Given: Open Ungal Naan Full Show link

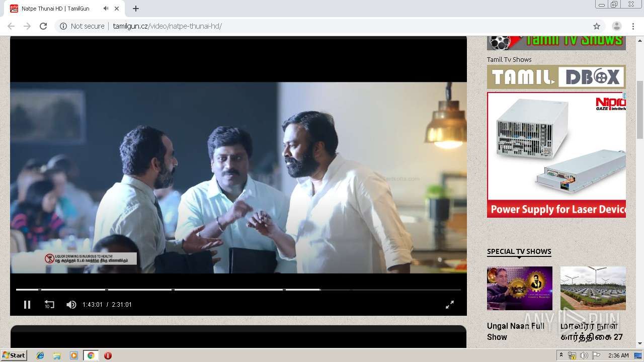Looking at the screenshot, I should tap(516, 331).
